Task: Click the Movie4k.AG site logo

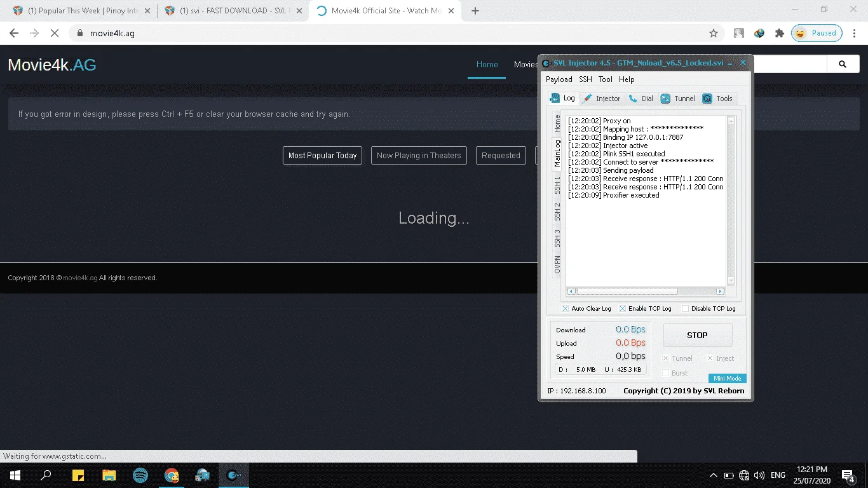Action: coord(52,65)
